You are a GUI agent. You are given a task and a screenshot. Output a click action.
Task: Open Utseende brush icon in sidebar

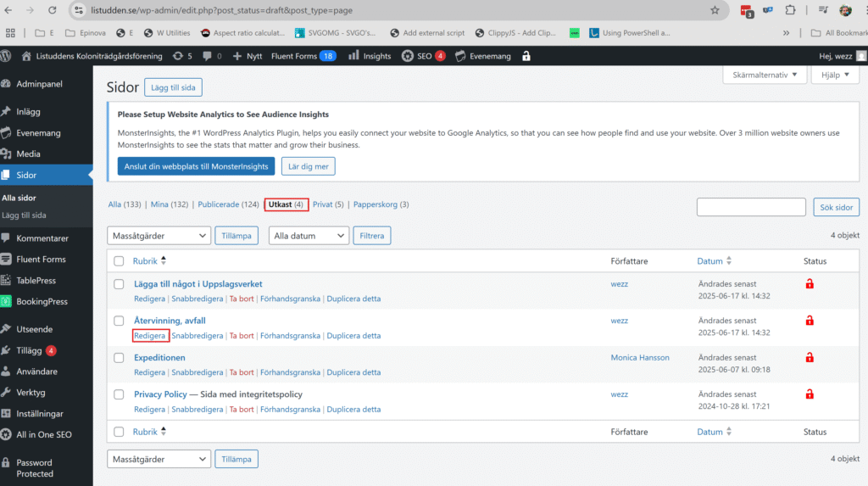6,329
